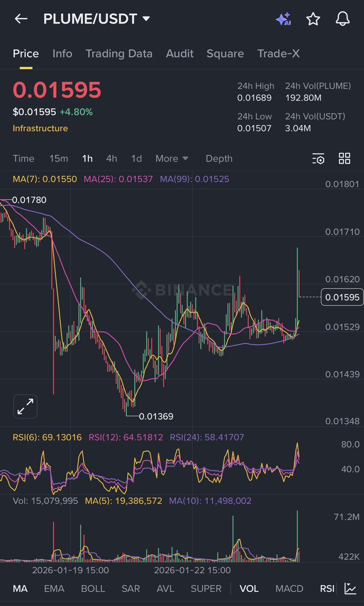The height and width of the screenshot is (606, 364).
Task: Tap the RSI(12): 64.51812 legend
Action: (x=126, y=437)
